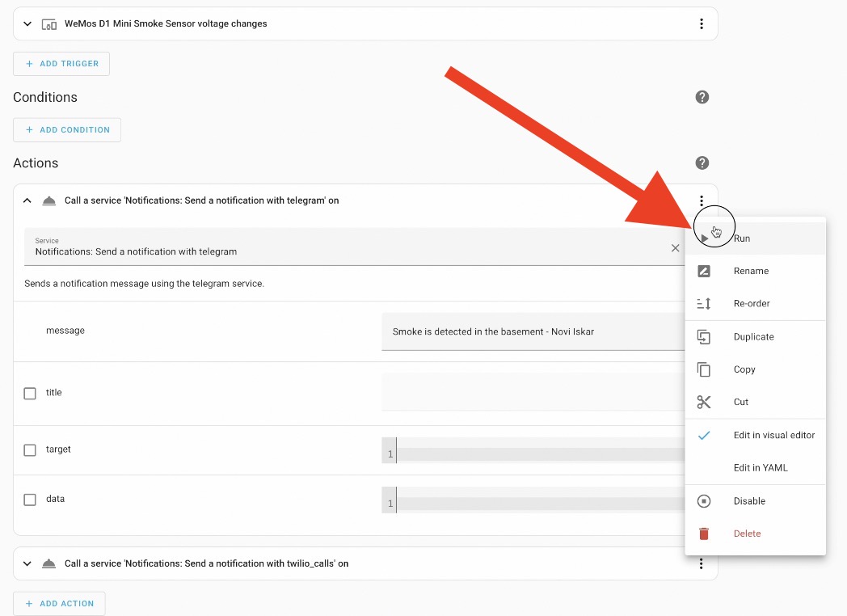Click the Add Trigger button
847x616 pixels.
click(x=61, y=64)
